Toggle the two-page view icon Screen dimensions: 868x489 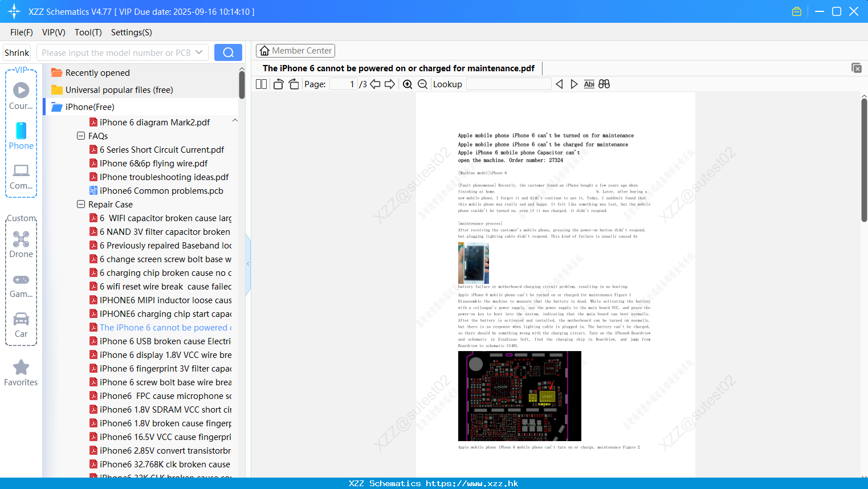coord(262,84)
